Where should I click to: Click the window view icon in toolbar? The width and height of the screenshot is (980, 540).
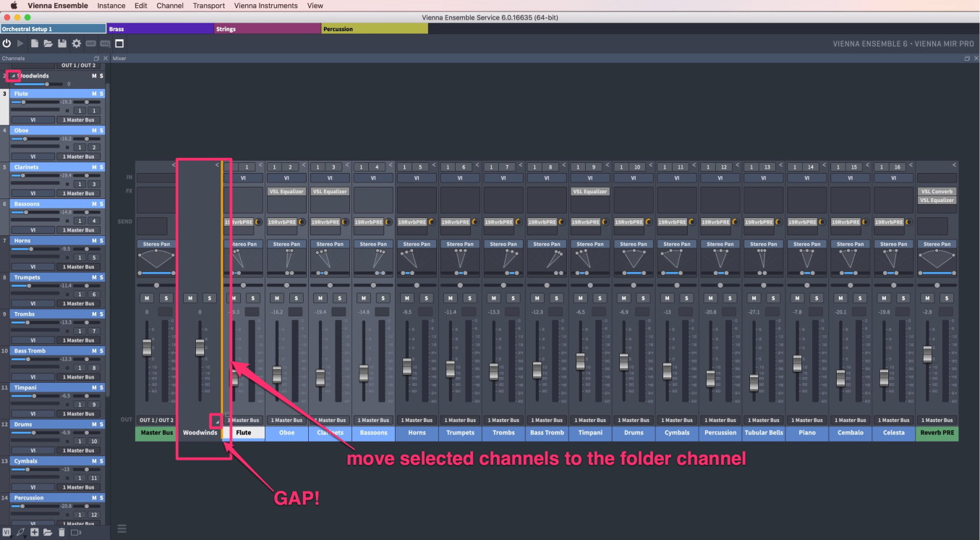(x=119, y=43)
